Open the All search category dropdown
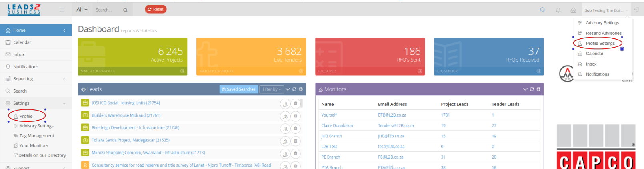This screenshot has height=169, width=644. pyautogui.click(x=82, y=10)
